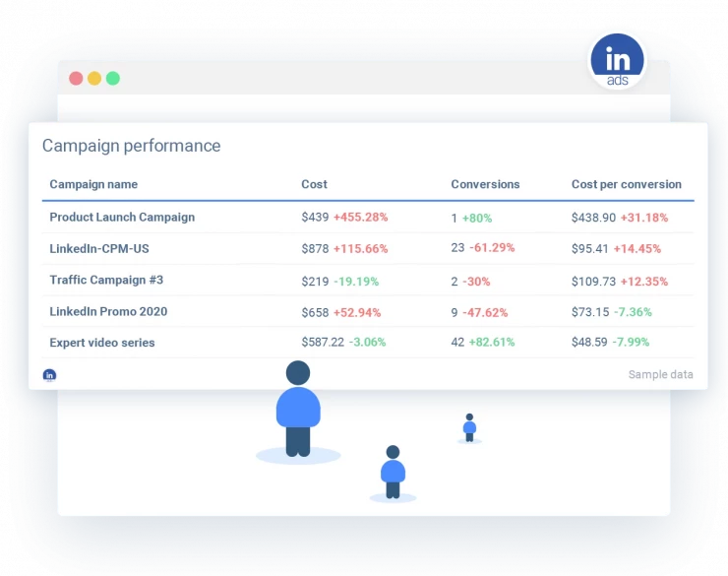Click the -61.29% conversions change
Viewport: 728px width, 576px height.
[x=492, y=247]
